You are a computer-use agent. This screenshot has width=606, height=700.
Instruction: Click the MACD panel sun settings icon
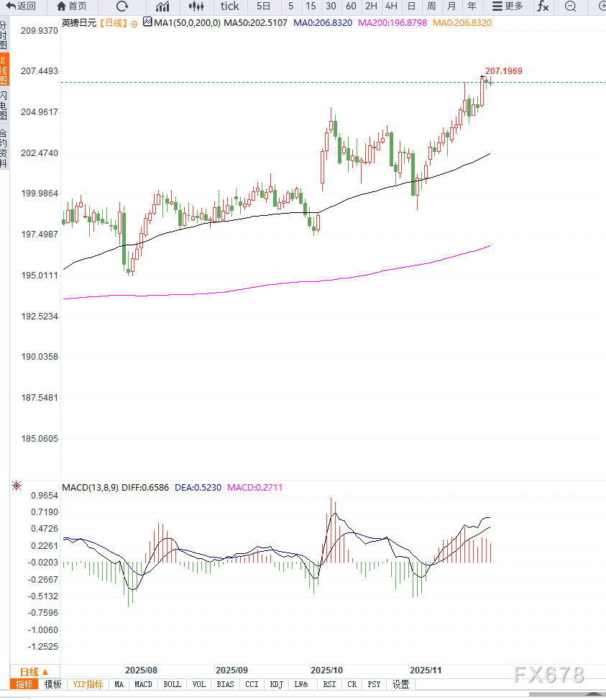pyautogui.click(x=17, y=486)
